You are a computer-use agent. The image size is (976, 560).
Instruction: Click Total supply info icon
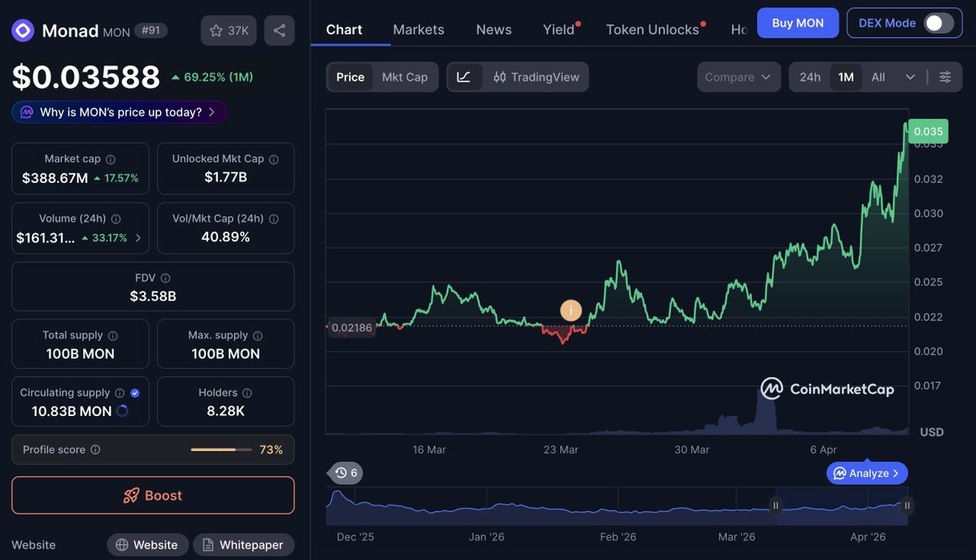click(x=113, y=336)
